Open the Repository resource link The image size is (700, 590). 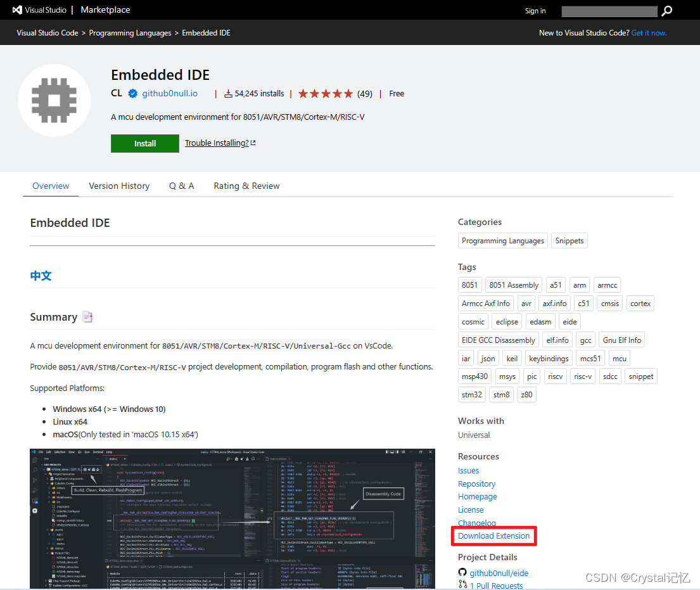[x=476, y=484]
